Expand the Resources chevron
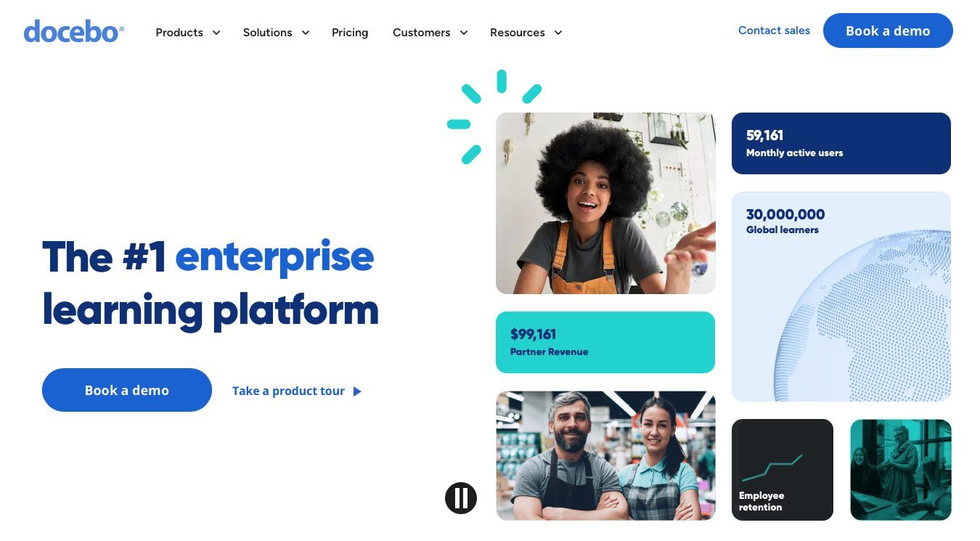This screenshot has height=541, width=980. (558, 33)
